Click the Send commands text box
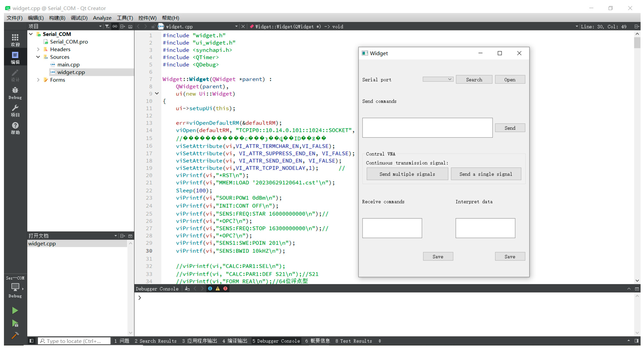The height and width of the screenshot is (350, 644). [x=427, y=127]
